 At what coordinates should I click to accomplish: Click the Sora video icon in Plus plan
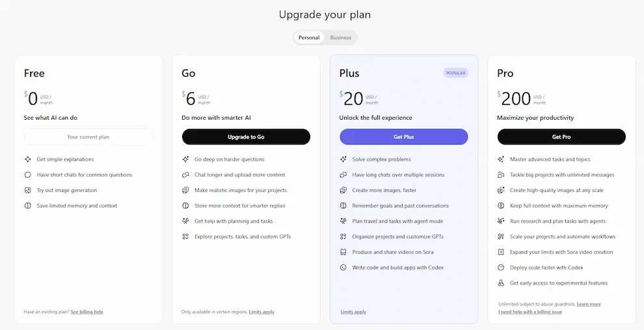343,252
